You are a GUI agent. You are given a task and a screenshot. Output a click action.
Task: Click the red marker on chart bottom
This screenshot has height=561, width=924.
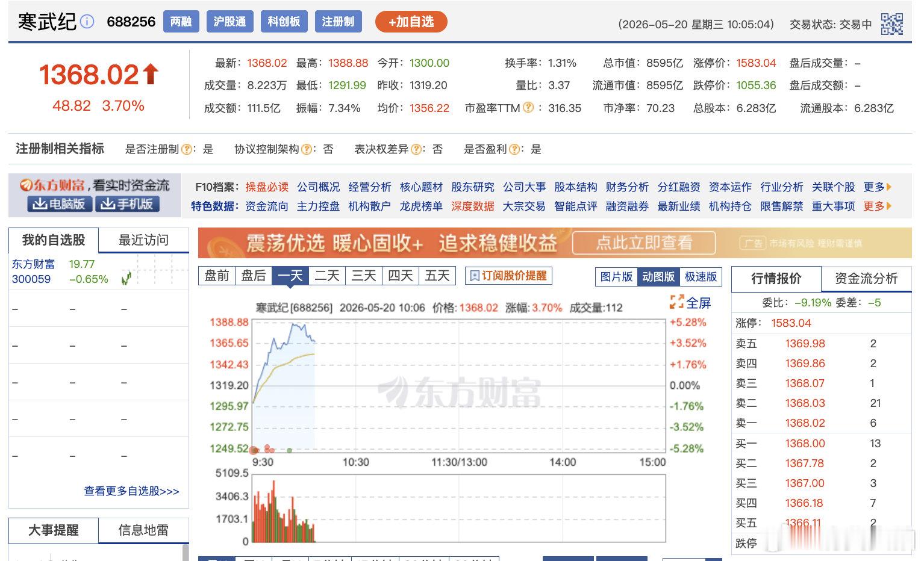[254, 450]
